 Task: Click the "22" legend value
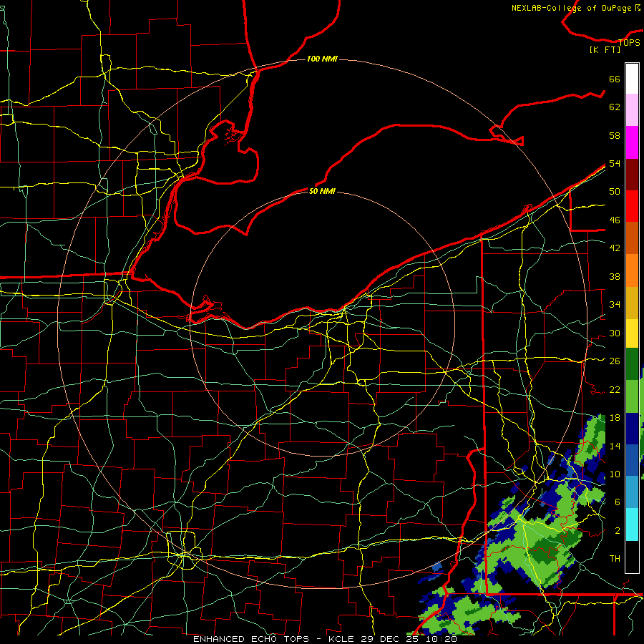[615, 389]
